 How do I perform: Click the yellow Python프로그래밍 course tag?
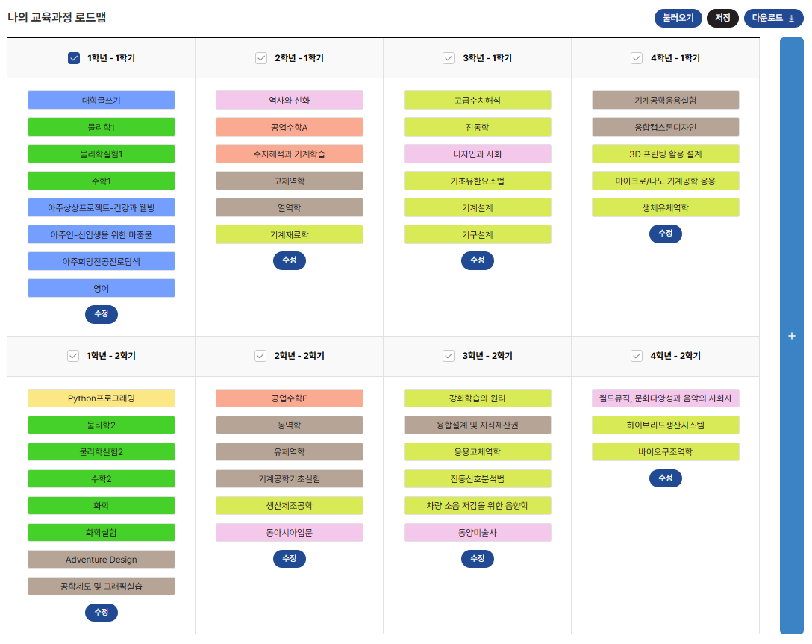click(x=101, y=398)
